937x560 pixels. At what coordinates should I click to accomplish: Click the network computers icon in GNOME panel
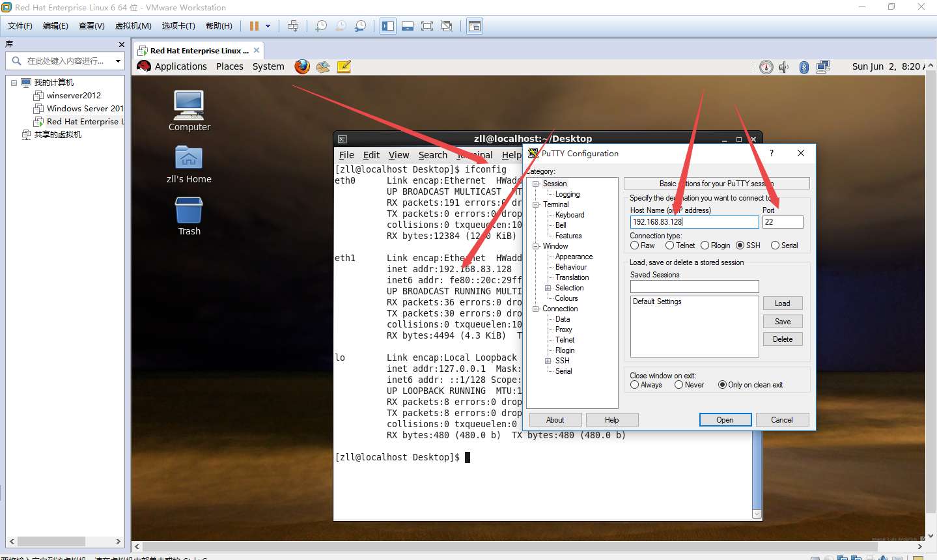tap(823, 66)
